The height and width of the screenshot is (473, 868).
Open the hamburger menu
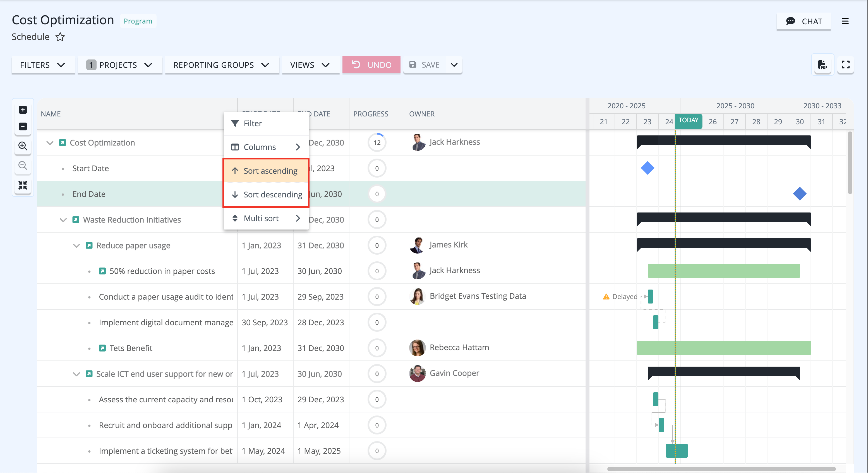point(845,21)
